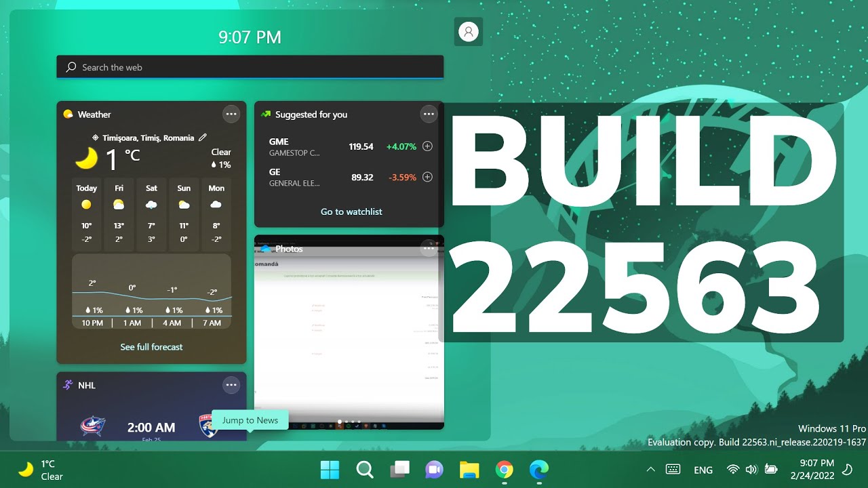Click the NHL widget title

click(87, 385)
